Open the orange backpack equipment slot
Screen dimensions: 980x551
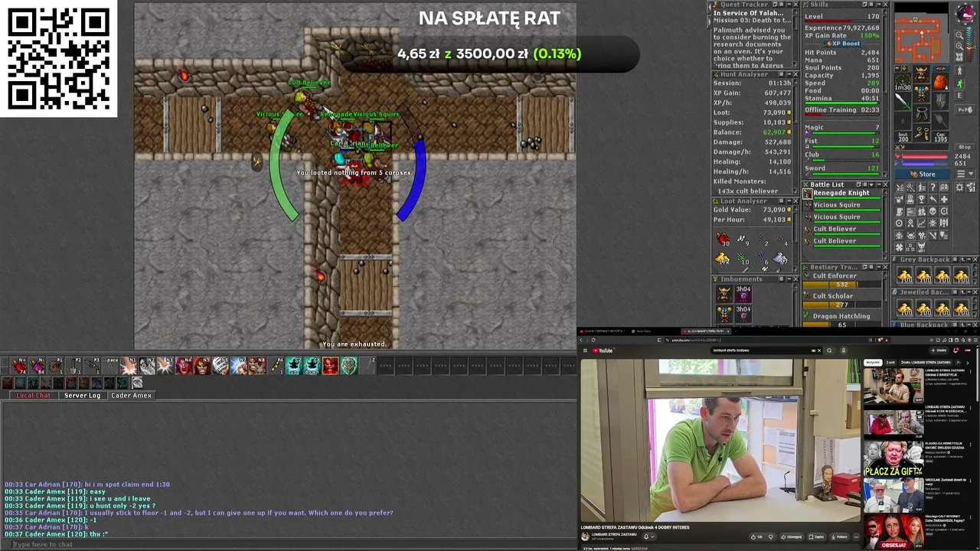[940, 81]
